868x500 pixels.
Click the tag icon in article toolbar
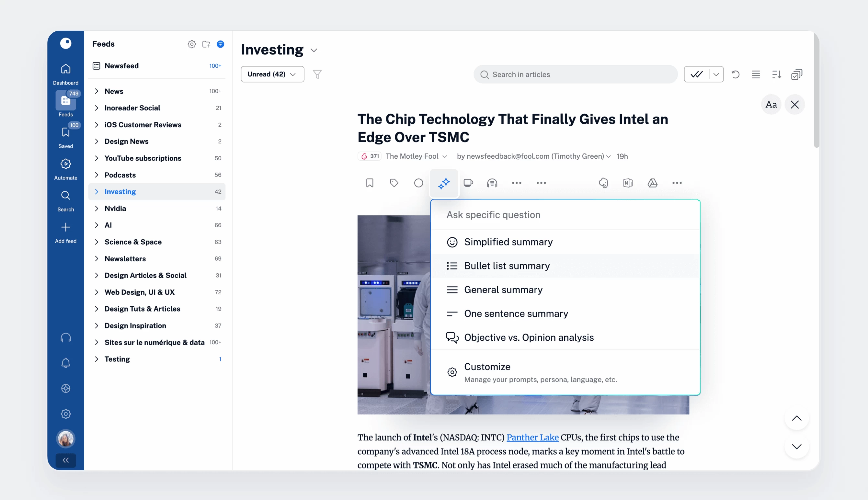[x=394, y=183]
